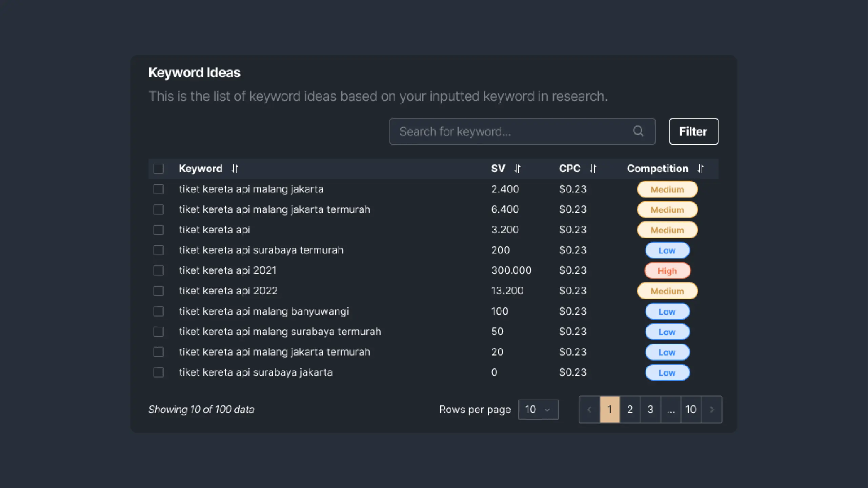Sort by SV column arrows
Viewport: 868px width, 488px height.
click(x=517, y=168)
